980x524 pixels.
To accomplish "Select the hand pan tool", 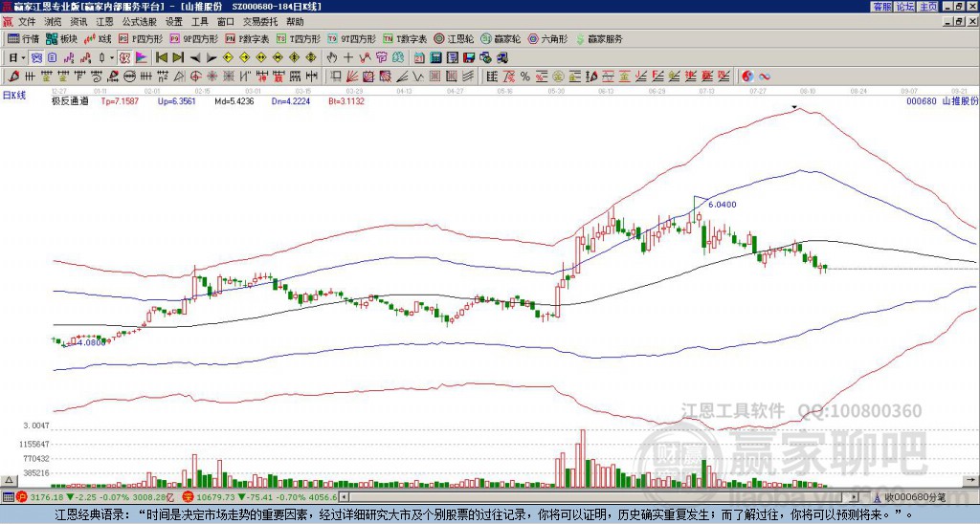I will [332, 58].
